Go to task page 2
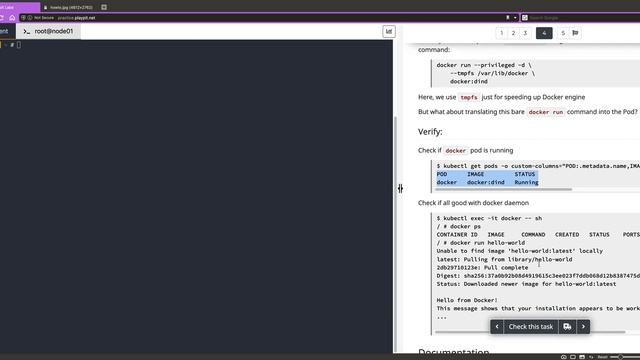 coord(513,33)
